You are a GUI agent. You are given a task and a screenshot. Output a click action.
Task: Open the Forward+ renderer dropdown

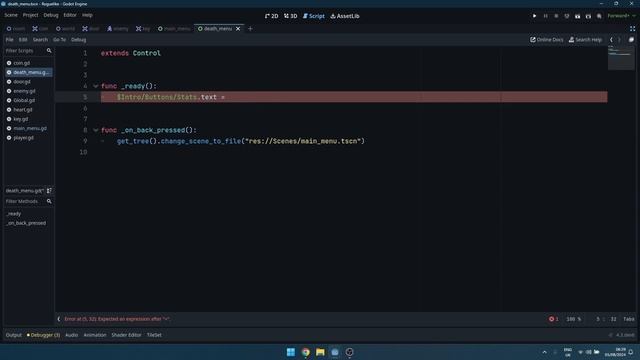621,16
